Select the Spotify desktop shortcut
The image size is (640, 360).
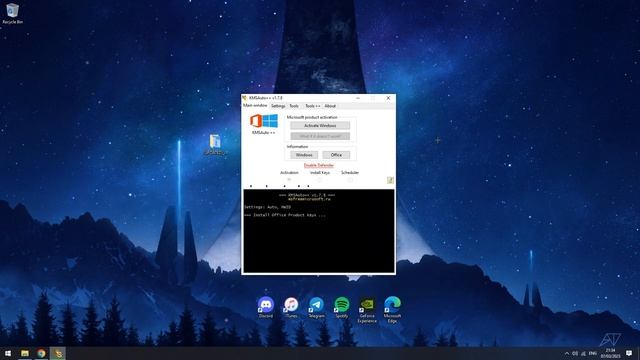coord(342,308)
